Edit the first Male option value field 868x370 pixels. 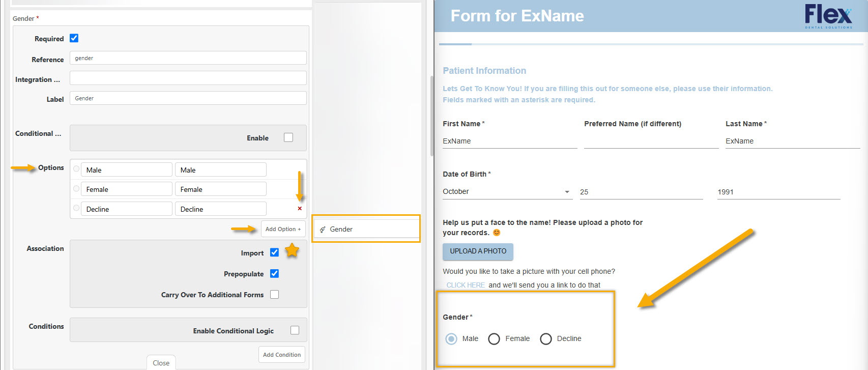[x=126, y=169]
